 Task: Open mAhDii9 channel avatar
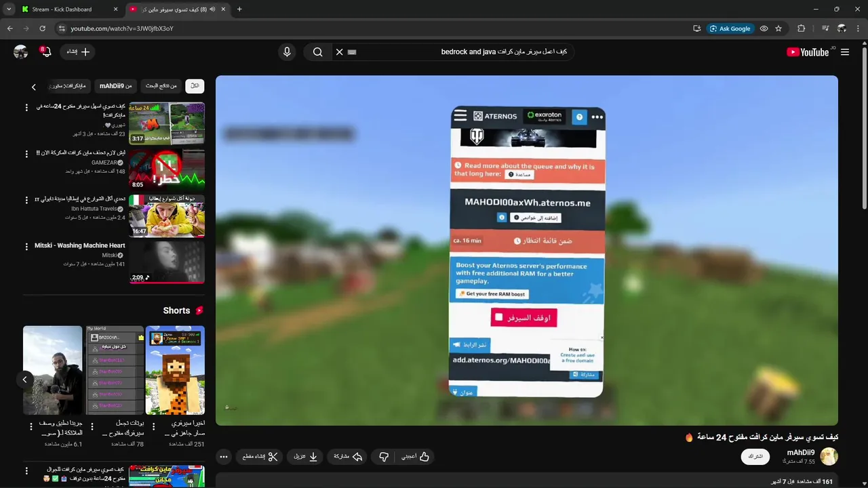[x=829, y=456]
